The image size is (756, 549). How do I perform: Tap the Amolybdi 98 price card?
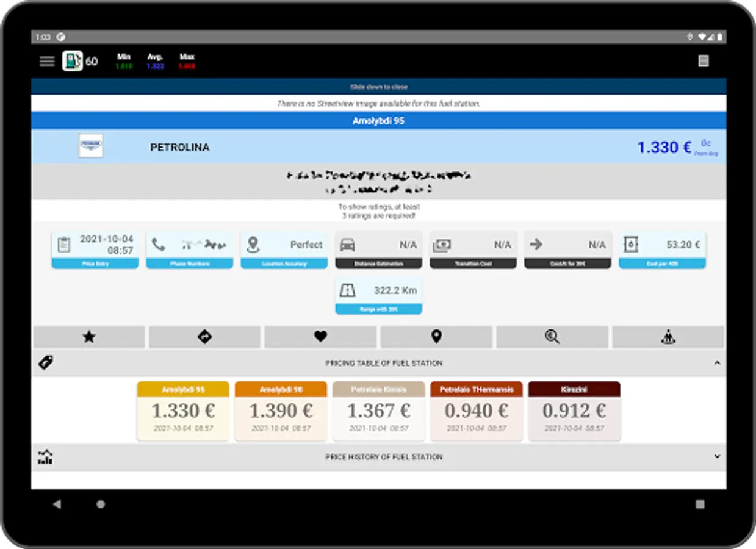click(x=281, y=411)
